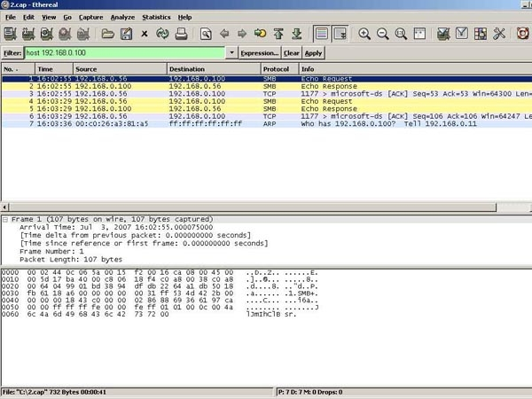The width and height of the screenshot is (532, 399).
Task: Click the Reload capture file icon
Action: click(163, 35)
